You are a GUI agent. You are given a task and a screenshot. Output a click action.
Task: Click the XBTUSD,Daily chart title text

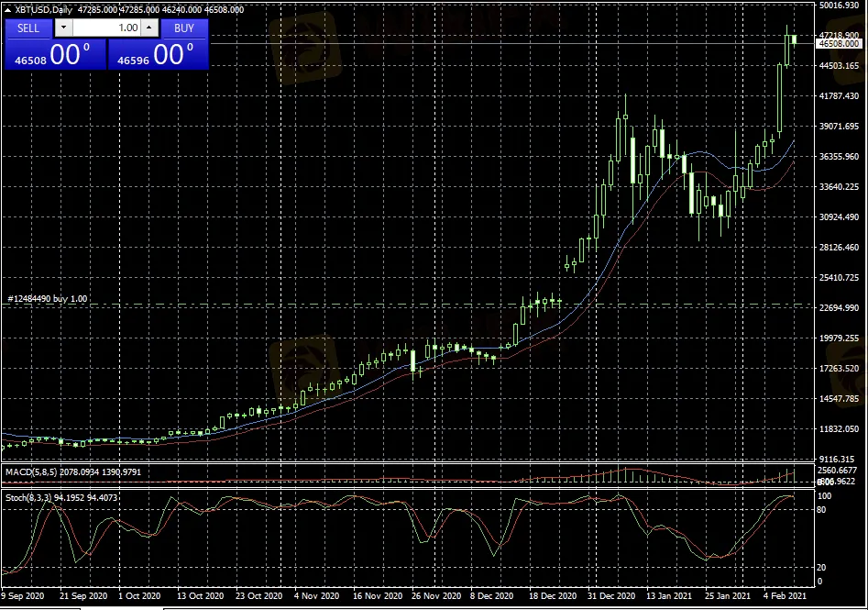(46, 9)
